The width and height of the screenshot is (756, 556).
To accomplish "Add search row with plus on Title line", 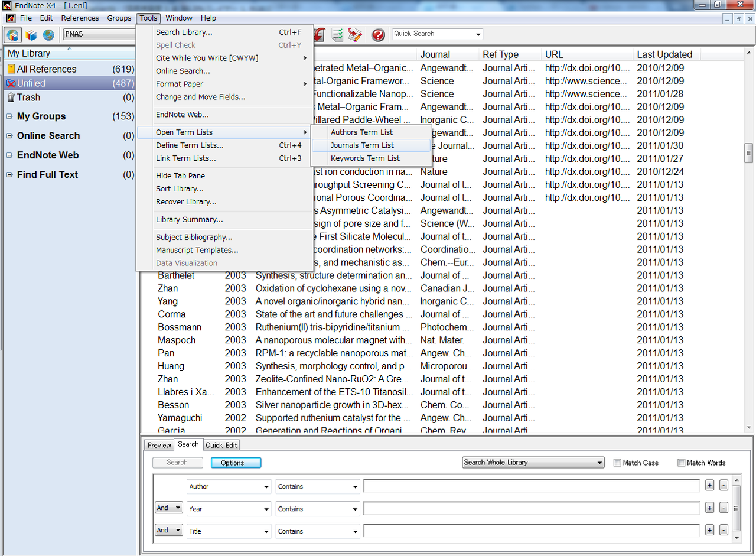I will 710,531.
